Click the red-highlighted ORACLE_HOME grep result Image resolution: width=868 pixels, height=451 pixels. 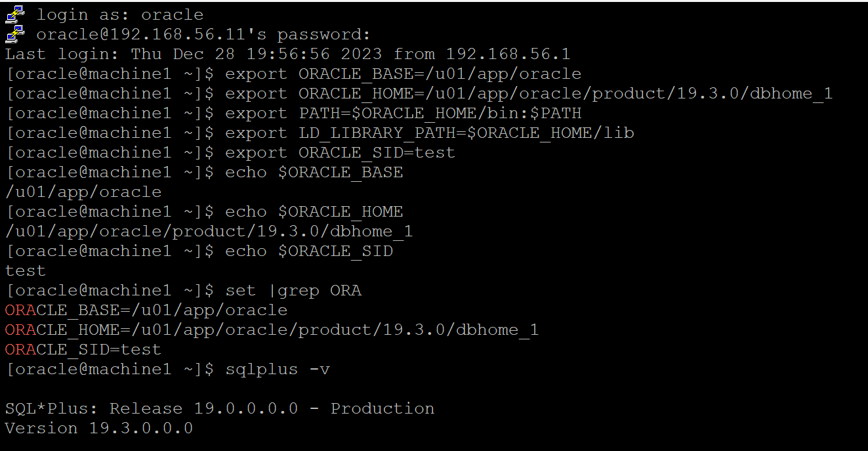point(272,330)
